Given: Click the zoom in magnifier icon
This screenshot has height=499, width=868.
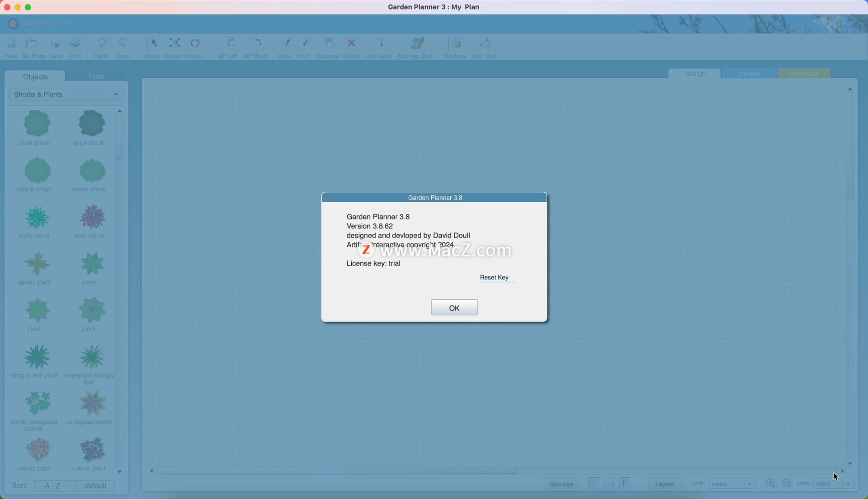Looking at the screenshot, I should pos(771,484).
